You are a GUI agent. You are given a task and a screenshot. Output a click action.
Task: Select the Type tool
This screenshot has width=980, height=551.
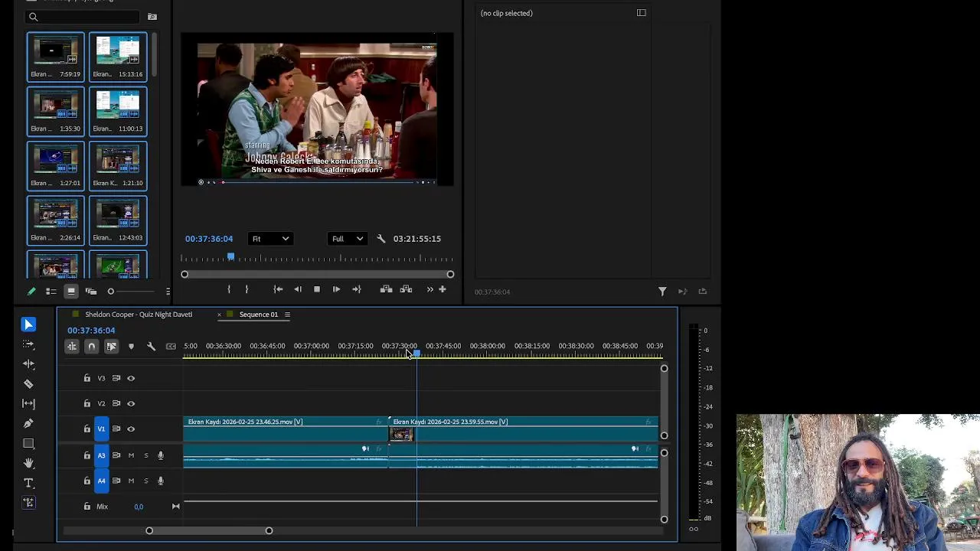coord(28,483)
